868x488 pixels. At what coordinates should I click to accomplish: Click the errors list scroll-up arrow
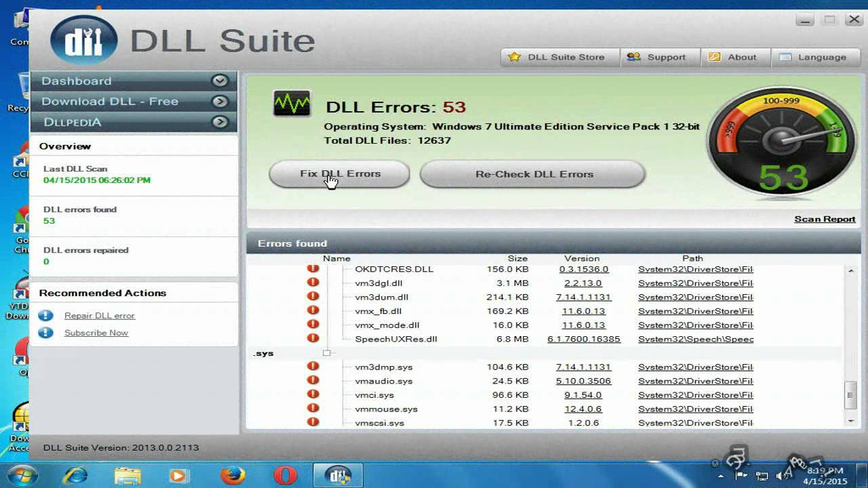[x=851, y=270]
